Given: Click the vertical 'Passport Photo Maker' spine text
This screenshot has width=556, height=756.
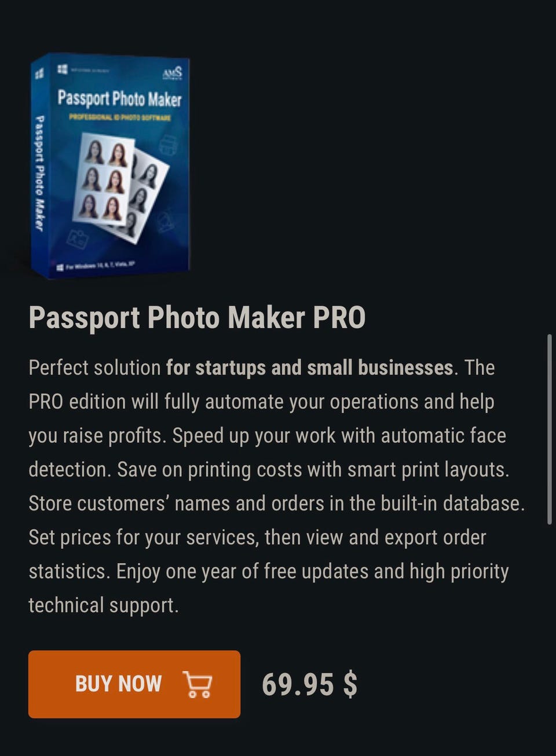Looking at the screenshot, I should click(39, 173).
